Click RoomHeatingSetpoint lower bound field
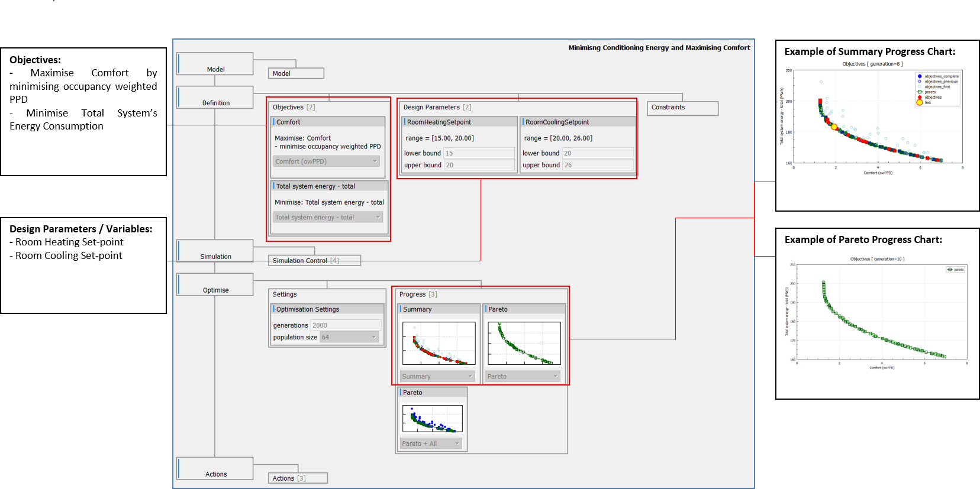980x489 pixels. click(x=478, y=153)
